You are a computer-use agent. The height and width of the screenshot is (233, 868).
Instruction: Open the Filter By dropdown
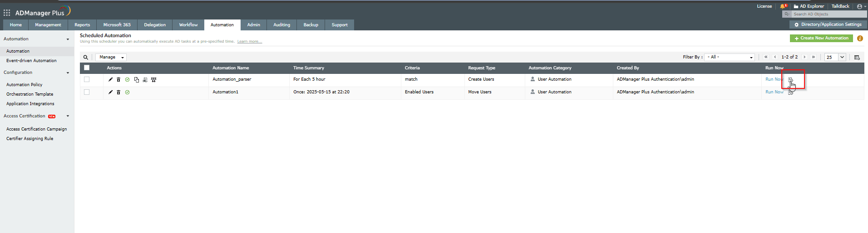pyautogui.click(x=730, y=57)
